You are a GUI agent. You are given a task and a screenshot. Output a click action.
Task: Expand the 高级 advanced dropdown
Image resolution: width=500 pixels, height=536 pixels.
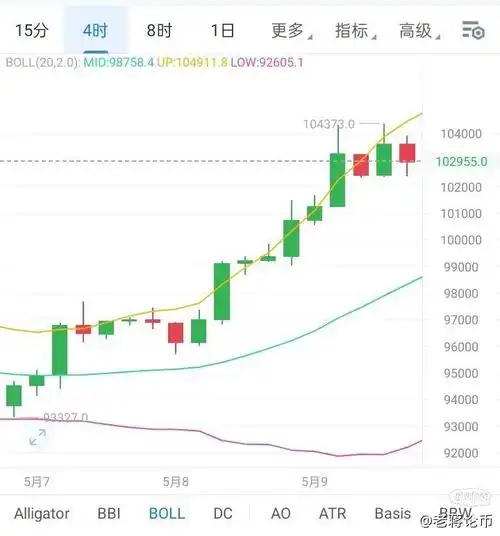(x=419, y=30)
